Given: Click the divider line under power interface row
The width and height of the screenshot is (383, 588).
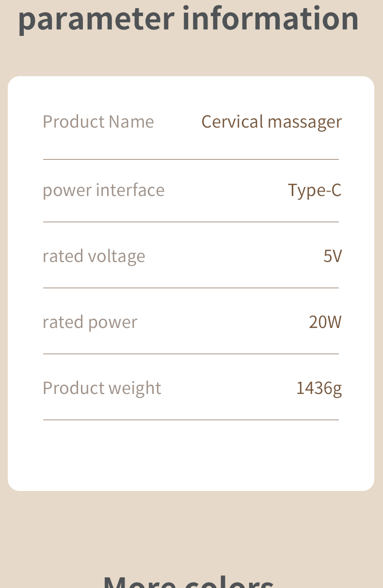Looking at the screenshot, I should (191, 222).
